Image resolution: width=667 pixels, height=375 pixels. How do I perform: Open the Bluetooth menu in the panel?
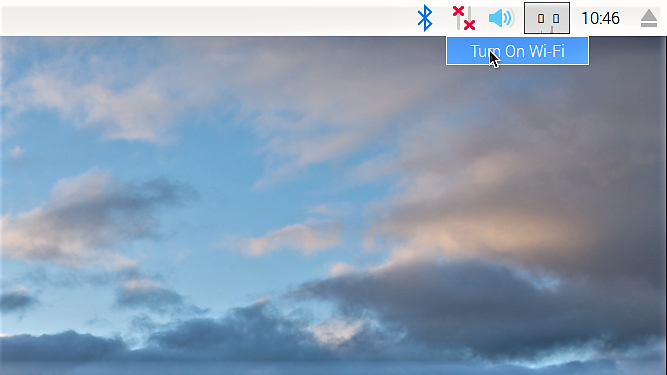pos(425,18)
